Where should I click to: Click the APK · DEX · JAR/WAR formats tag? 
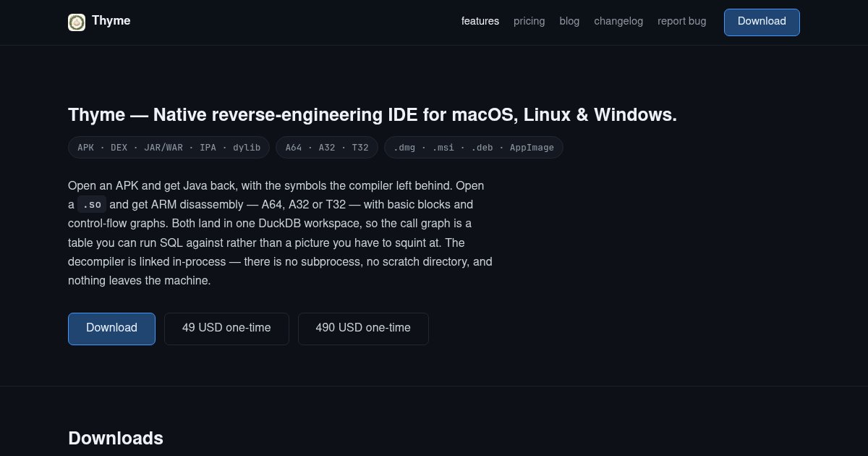169,148
